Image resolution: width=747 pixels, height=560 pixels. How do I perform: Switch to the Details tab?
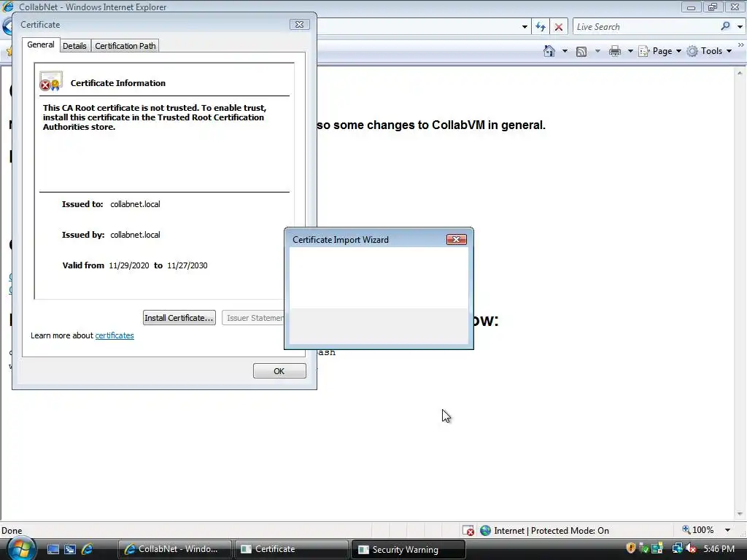coord(75,46)
